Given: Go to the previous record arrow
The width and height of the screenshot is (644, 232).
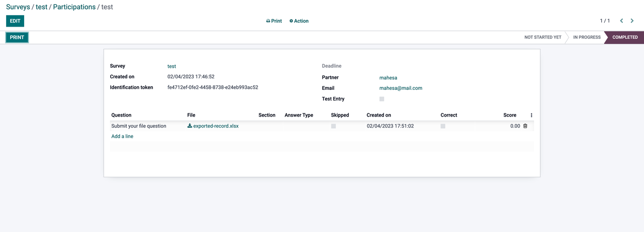Looking at the screenshot, I should [621, 21].
